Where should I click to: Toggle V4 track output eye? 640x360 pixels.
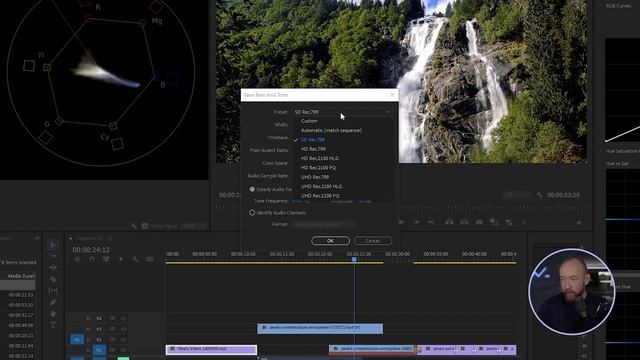(x=123, y=318)
